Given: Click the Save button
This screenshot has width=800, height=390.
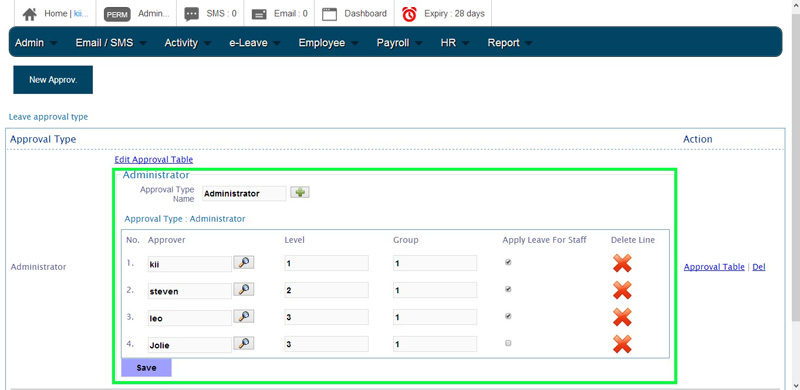Looking at the screenshot, I should pyautogui.click(x=146, y=368).
